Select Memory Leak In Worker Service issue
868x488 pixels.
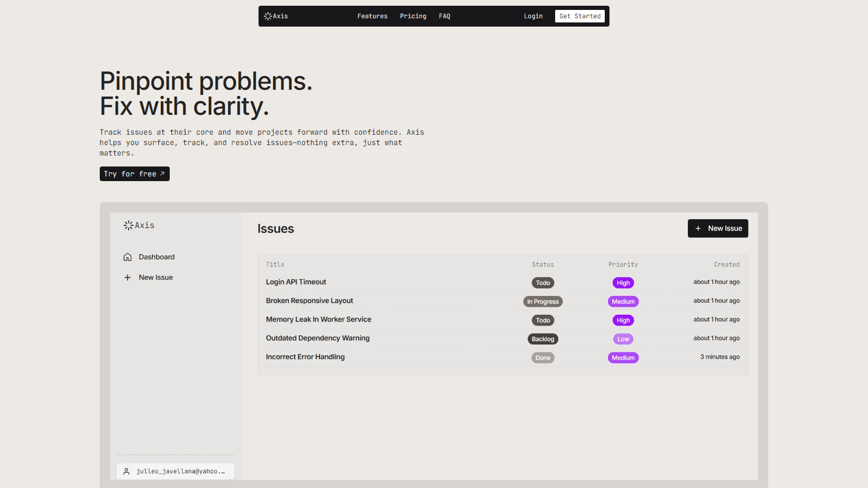point(319,319)
